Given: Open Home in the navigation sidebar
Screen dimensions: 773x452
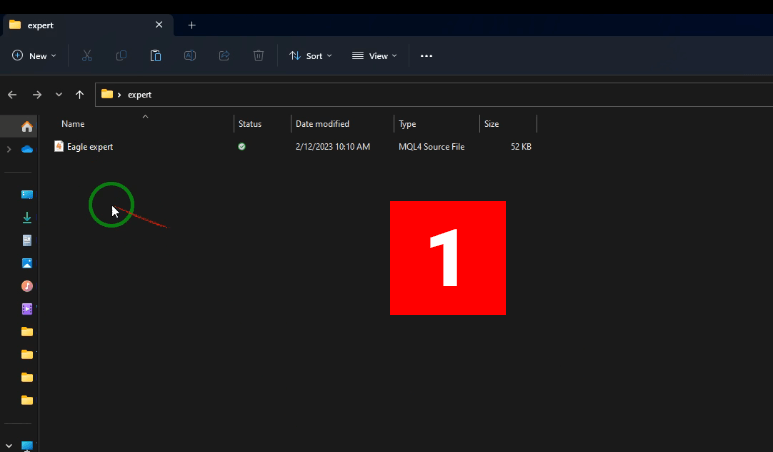Looking at the screenshot, I should [27, 126].
